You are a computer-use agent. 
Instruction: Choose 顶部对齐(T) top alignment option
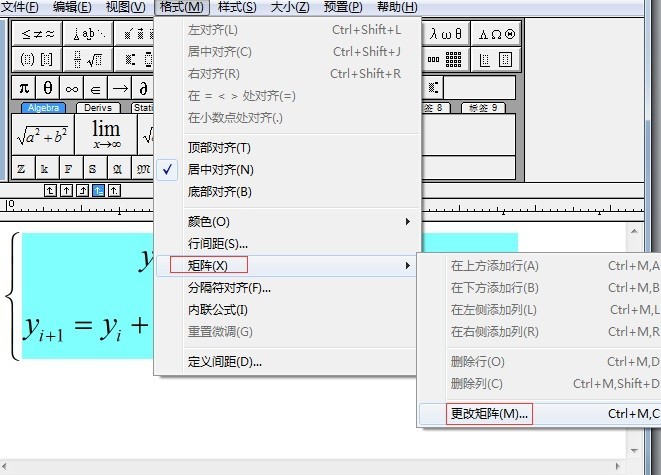(x=220, y=148)
